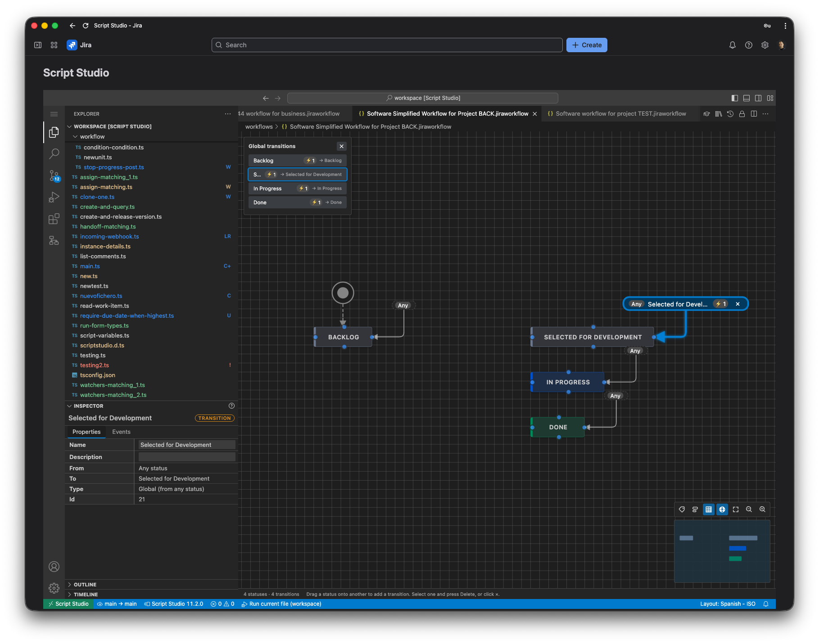Open testing2.ts in explorer
The image size is (819, 644).
(95, 365)
